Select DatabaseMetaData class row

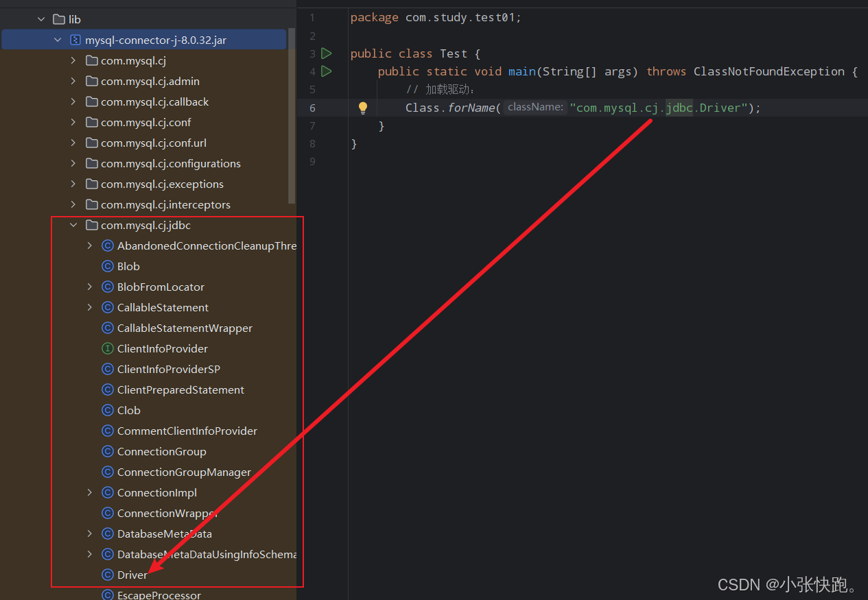click(148, 533)
